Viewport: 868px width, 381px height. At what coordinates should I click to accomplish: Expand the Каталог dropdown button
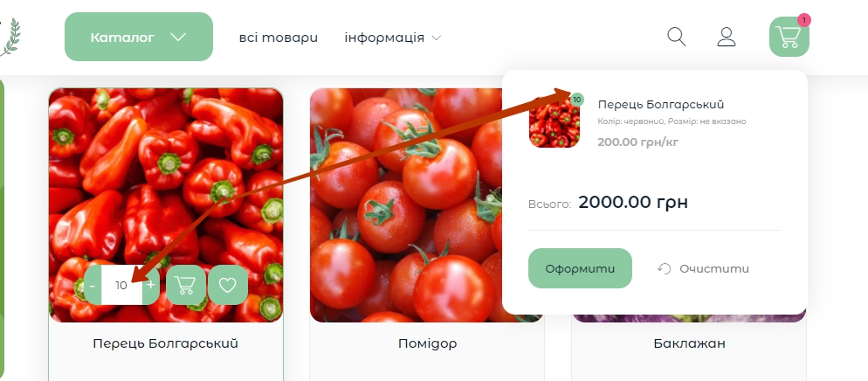pos(139,37)
